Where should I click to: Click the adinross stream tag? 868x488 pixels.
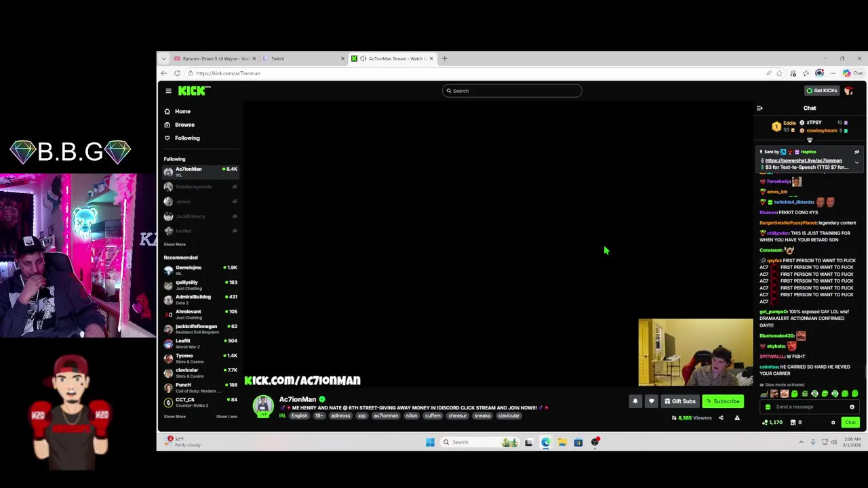point(340,416)
